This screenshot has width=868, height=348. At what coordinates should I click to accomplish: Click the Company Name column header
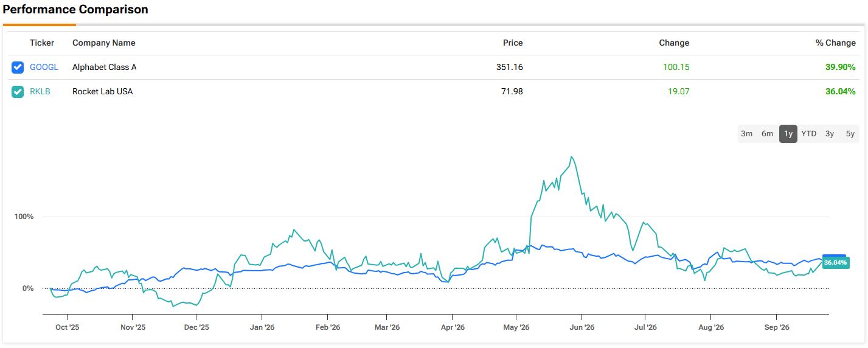tap(104, 43)
